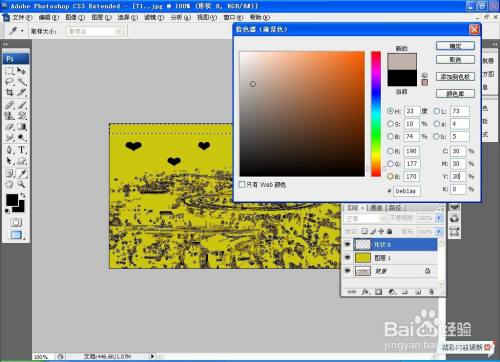The height and width of the screenshot is (362, 500).
Task: Select the Blur tool
Action: click(x=9, y=138)
